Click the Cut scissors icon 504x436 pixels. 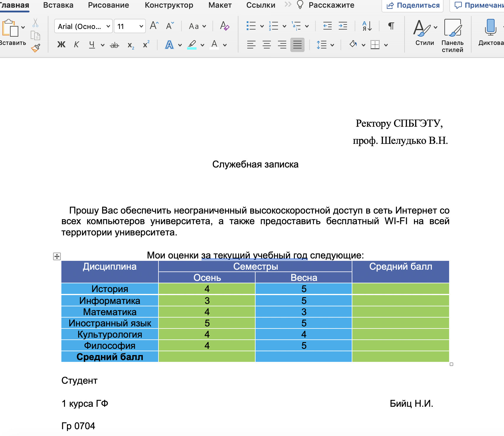tap(35, 23)
